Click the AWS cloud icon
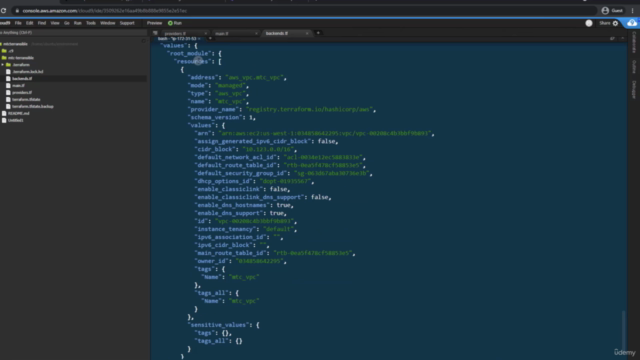The width and height of the screenshot is (640, 360). (x=631, y=23)
